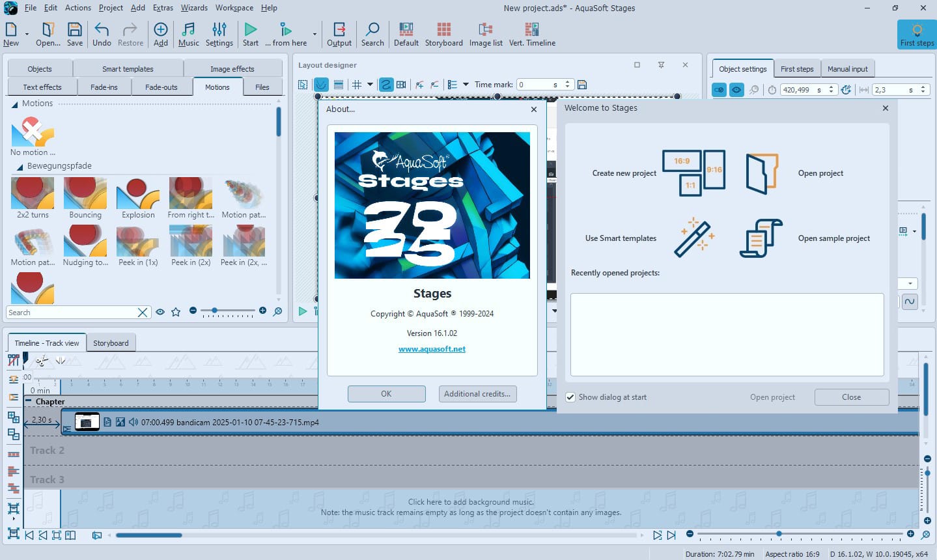Toggle the grid in the Layout designer
The height and width of the screenshot is (560, 937).
click(x=356, y=84)
